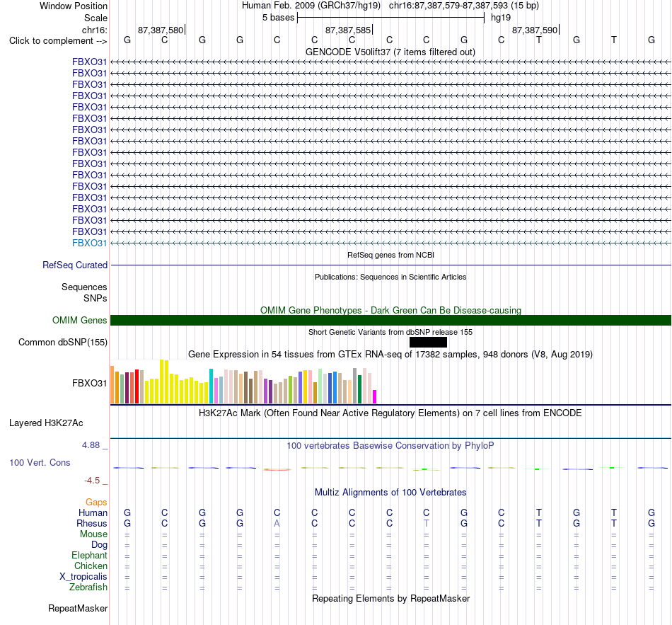Screen dimensions: 672x625
Task: Open 'RefSeq genes from NCBI' track title
Action: click(390, 255)
